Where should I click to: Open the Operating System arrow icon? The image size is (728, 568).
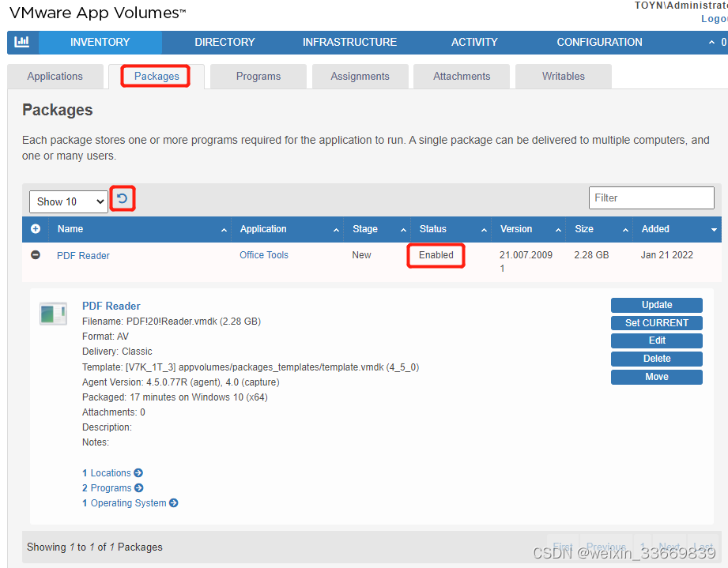(x=174, y=503)
